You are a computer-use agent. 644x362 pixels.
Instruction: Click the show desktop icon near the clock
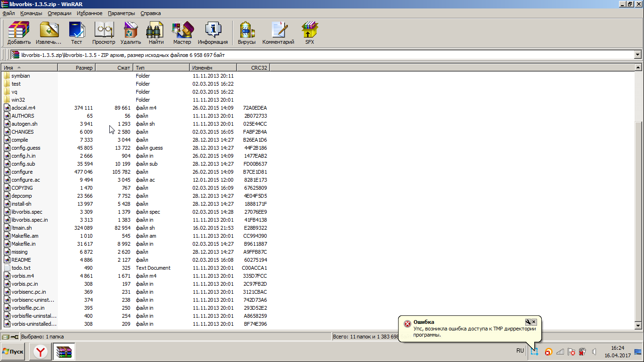(638, 351)
